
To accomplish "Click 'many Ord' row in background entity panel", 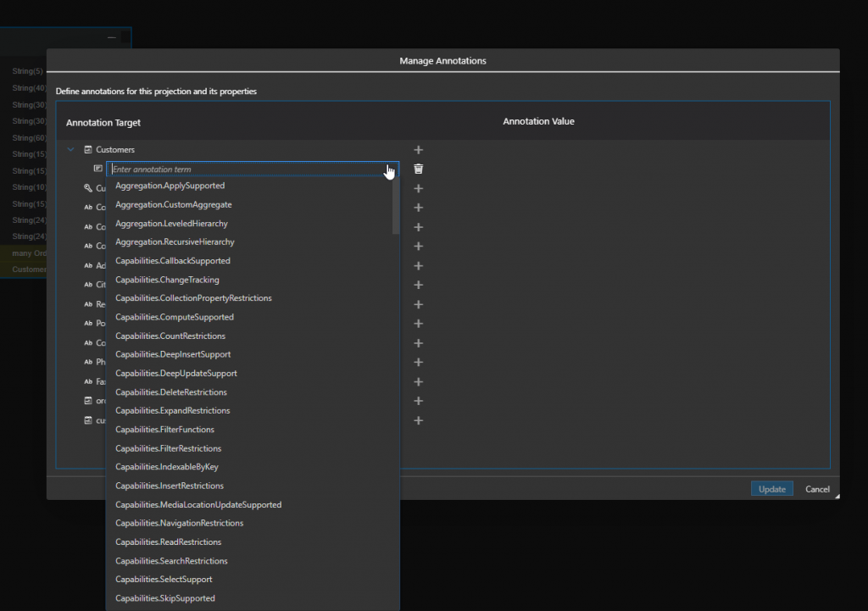I will [30, 253].
